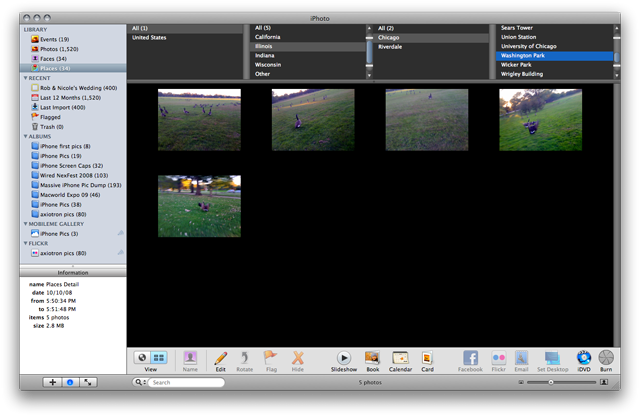Choose California in the states column
Image resolution: width=640 pixels, height=417 pixels.
tap(268, 37)
